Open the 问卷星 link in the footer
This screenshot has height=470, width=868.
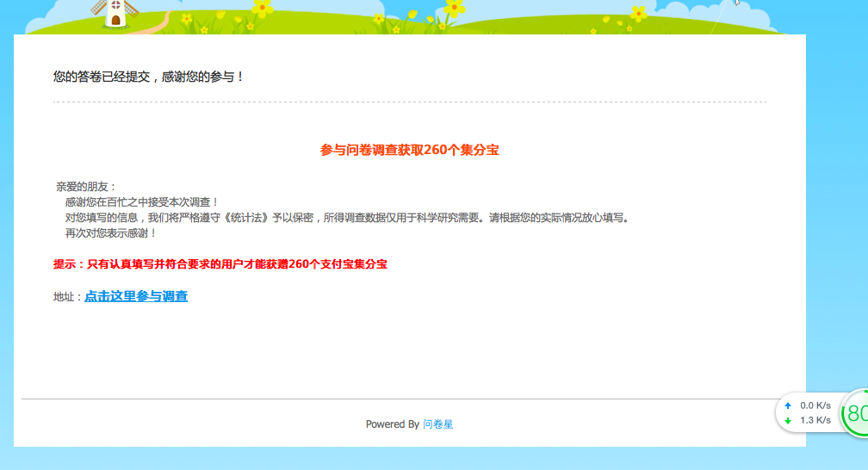pos(437,424)
